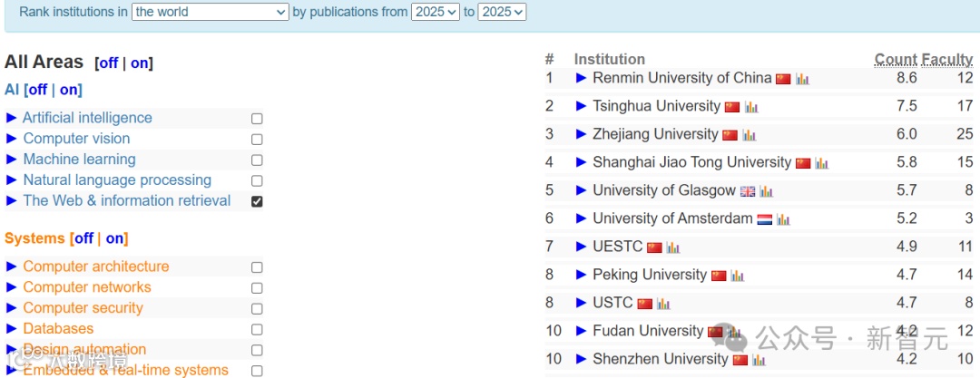The image size is (980, 378).
Task: Click the Computer networks area link
Action: click(x=87, y=286)
